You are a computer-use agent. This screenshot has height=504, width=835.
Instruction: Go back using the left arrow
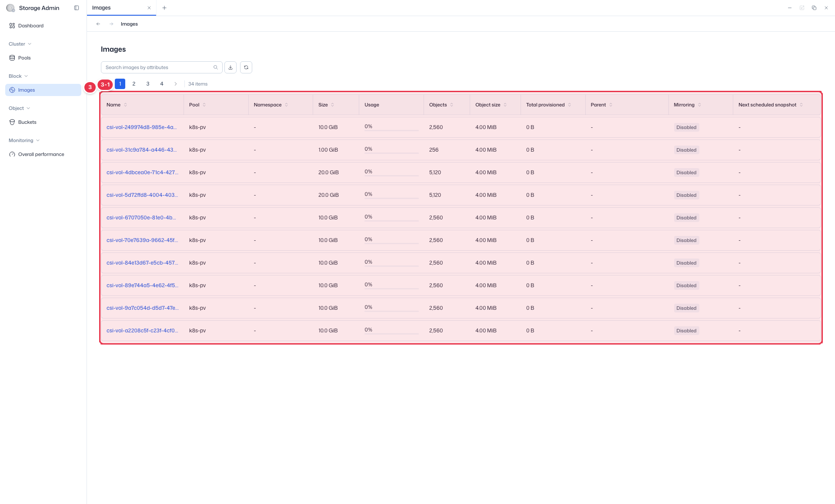pyautogui.click(x=98, y=24)
